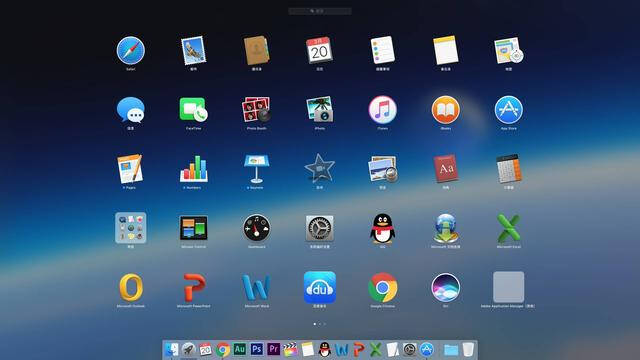Launch the Preview image viewer app

click(x=382, y=169)
